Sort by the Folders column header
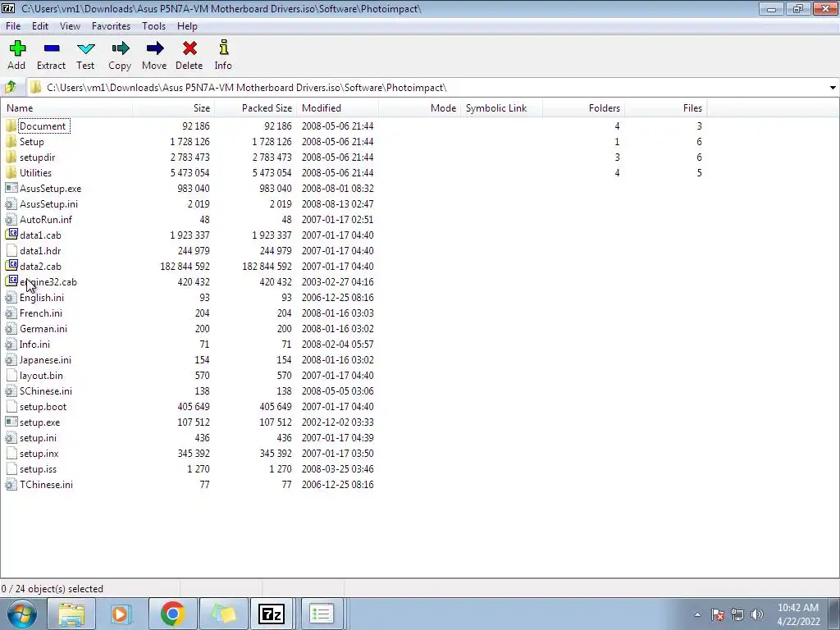Image resolution: width=840 pixels, height=630 pixels. point(583,108)
